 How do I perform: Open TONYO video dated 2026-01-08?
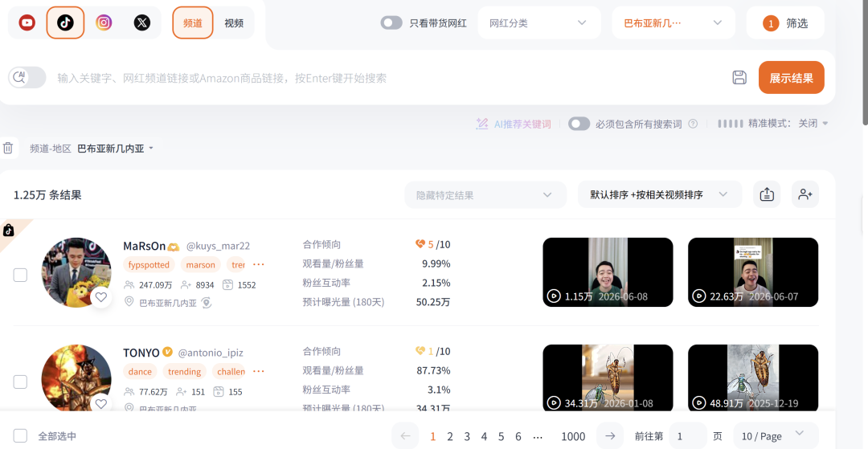click(608, 378)
